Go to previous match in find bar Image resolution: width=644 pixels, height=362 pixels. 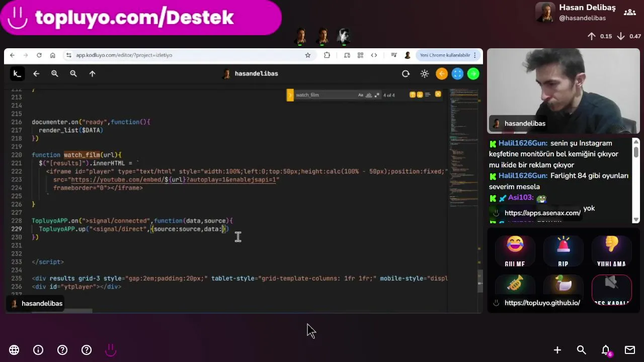[413, 95]
